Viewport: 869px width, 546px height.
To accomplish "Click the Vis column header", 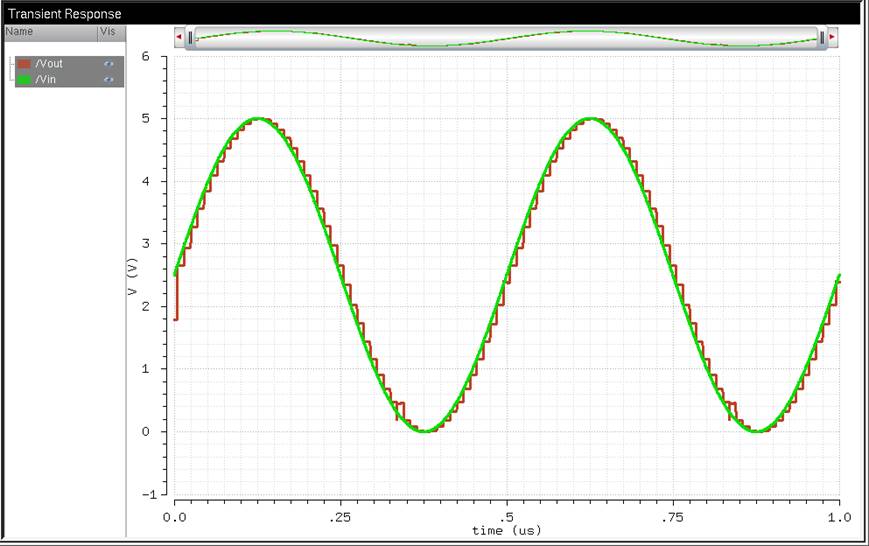I will point(109,32).
